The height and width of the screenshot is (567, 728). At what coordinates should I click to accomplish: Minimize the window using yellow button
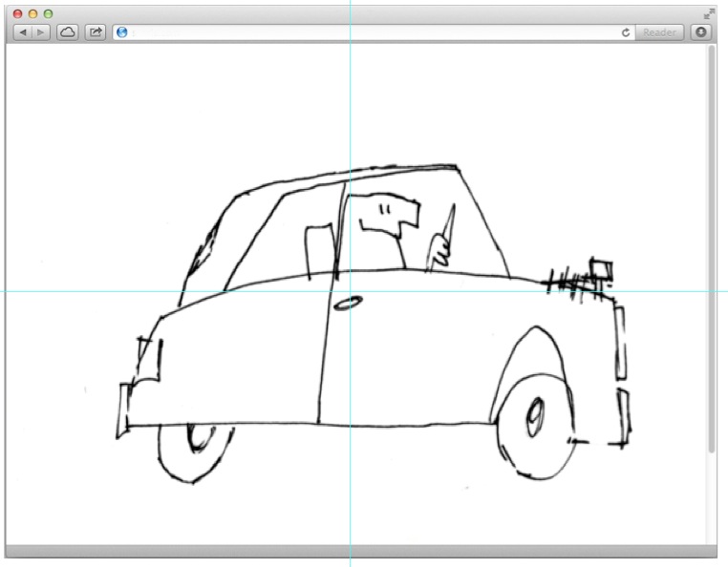pos(32,14)
